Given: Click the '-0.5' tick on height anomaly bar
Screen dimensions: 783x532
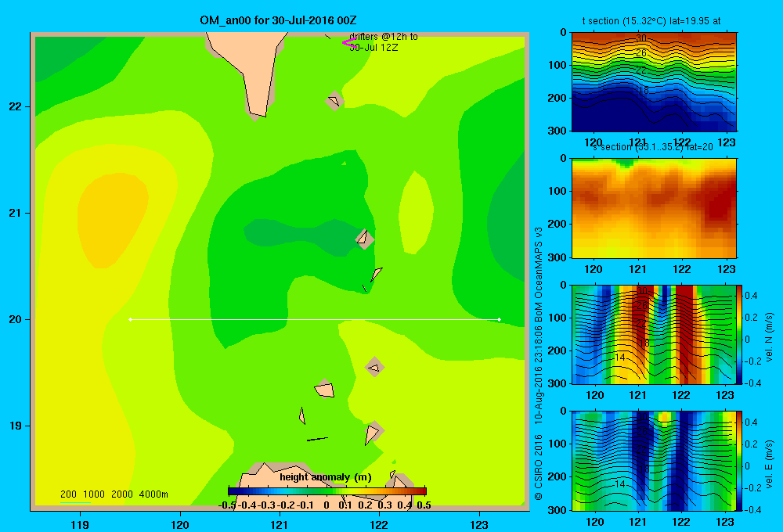Looking at the screenshot, I should click(227, 505).
